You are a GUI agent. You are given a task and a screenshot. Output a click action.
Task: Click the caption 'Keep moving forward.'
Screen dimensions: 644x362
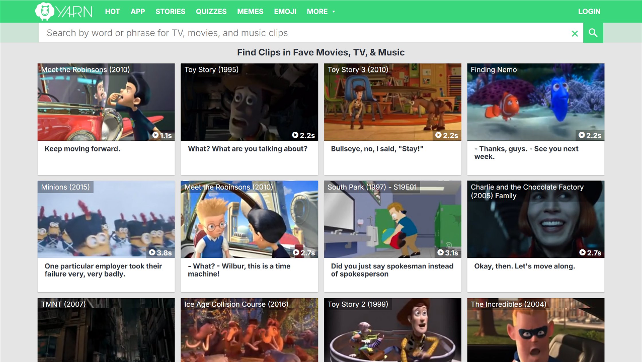point(83,149)
